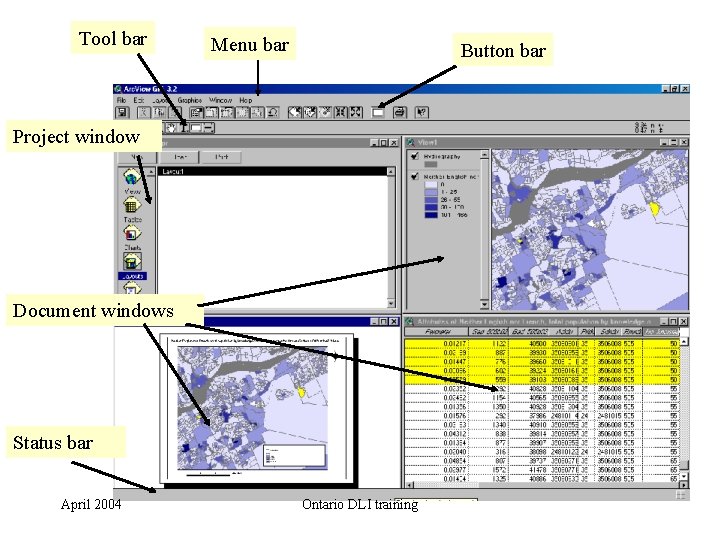This screenshot has height=540, width=720.
Task: Click the printer icon in button bar
Action: tap(399, 112)
